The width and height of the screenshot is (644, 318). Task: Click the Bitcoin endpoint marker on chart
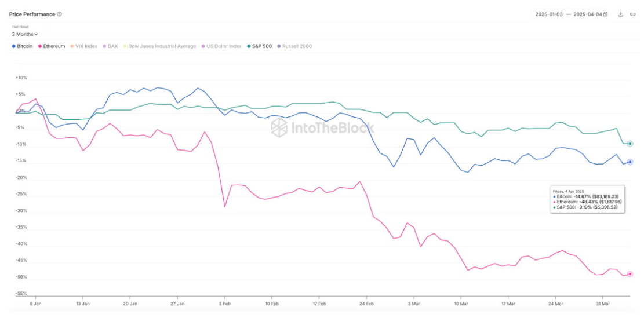pos(630,162)
